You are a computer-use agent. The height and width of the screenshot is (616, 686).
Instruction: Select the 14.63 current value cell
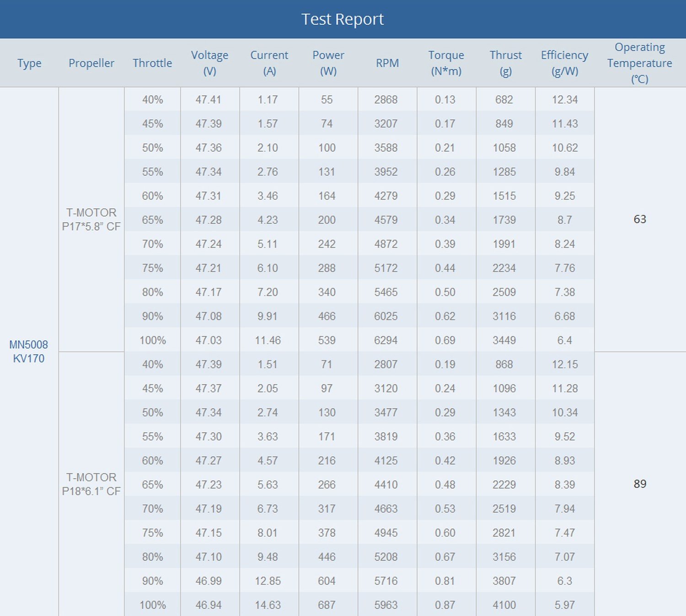(x=268, y=605)
